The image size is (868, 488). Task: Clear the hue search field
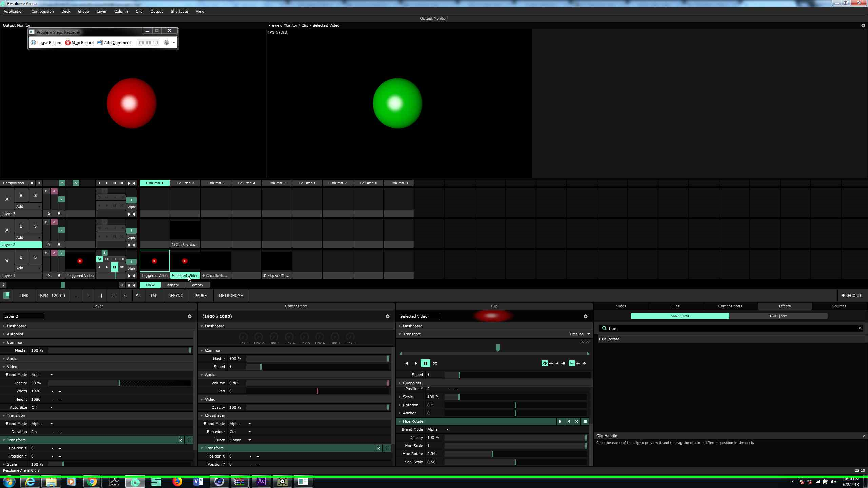[860, 328]
